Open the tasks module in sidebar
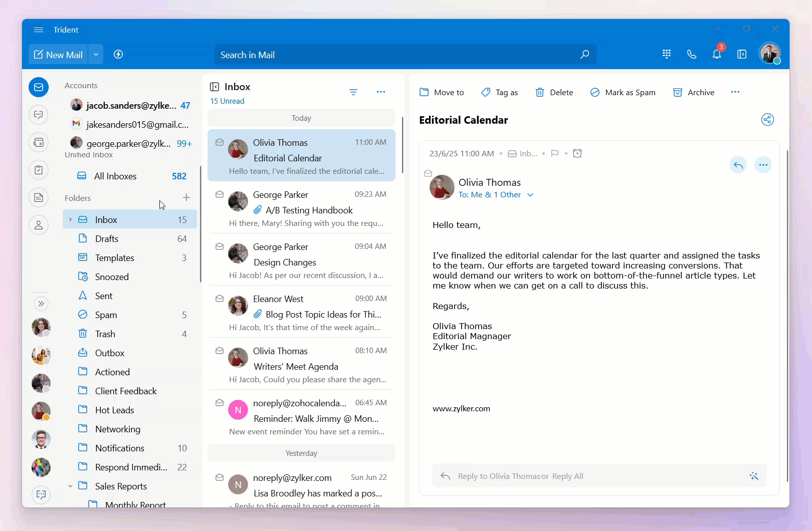812x531 pixels. click(x=39, y=170)
